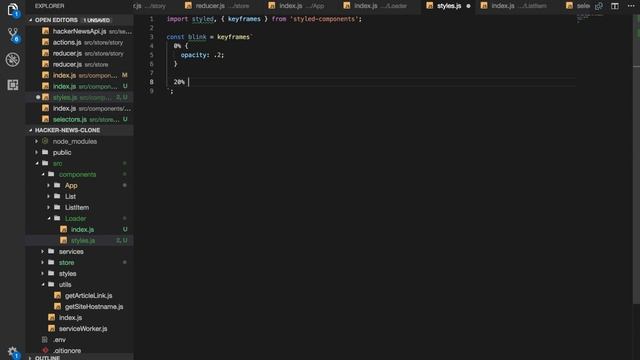Collapse the Open Editors section
Image resolution: width=640 pixels, height=360 pixels.
point(31,20)
